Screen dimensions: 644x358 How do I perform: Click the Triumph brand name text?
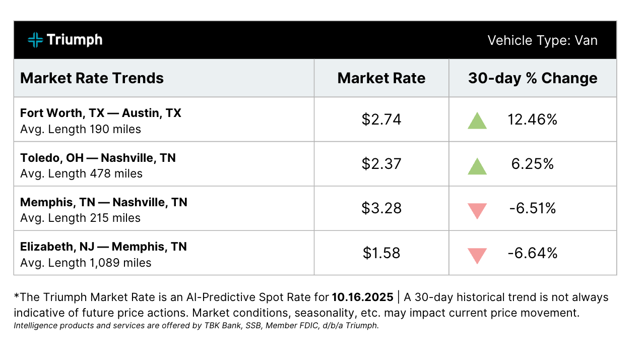pos(74,40)
